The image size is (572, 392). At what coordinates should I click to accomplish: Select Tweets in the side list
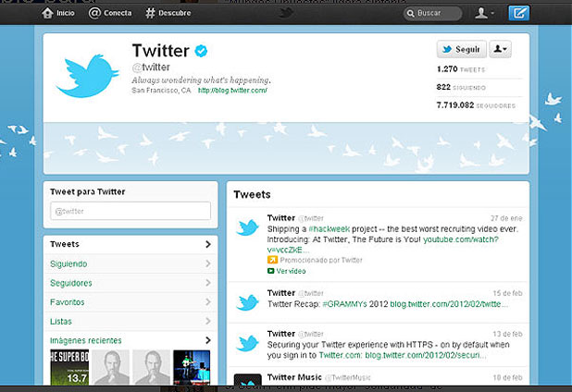click(131, 244)
